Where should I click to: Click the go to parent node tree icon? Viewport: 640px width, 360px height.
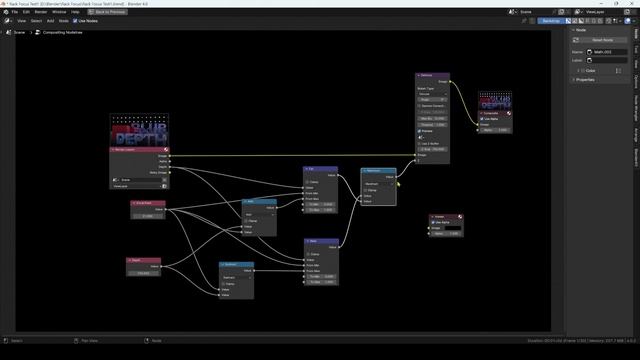(x=532, y=21)
